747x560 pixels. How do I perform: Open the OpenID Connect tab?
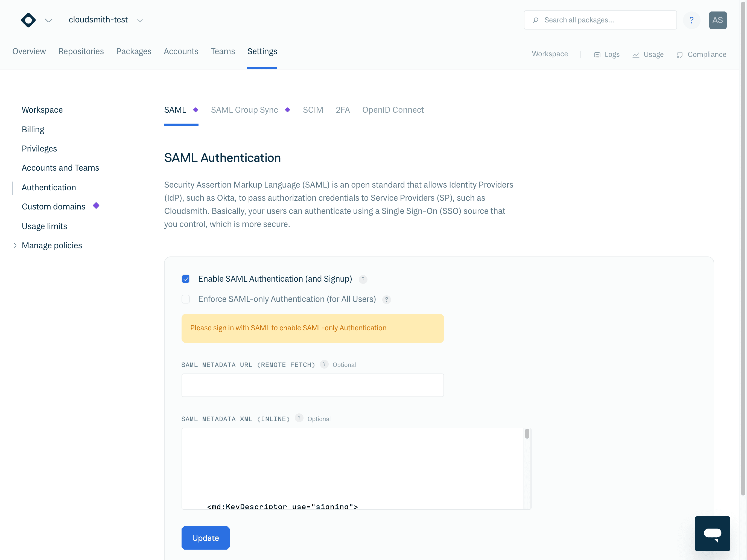(x=393, y=110)
